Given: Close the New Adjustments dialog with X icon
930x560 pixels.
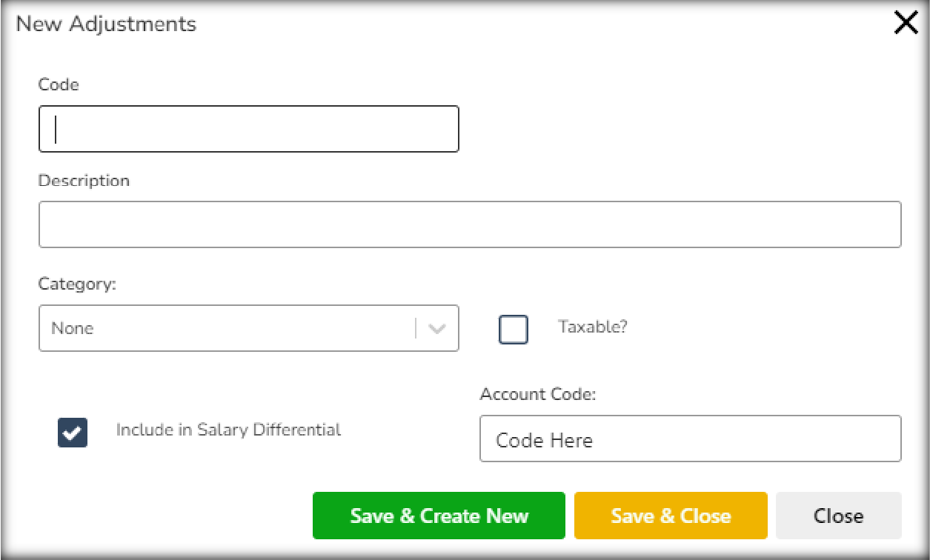Looking at the screenshot, I should tap(906, 24).
